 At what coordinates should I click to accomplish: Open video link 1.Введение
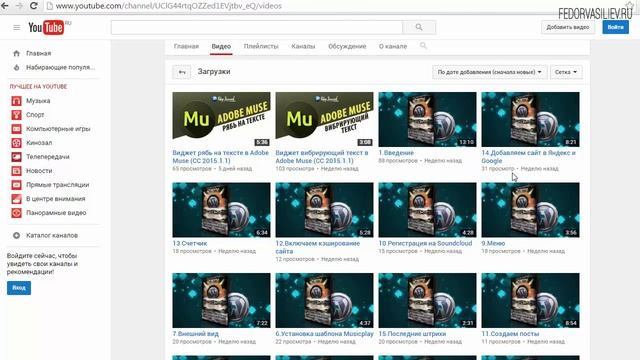point(396,153)
